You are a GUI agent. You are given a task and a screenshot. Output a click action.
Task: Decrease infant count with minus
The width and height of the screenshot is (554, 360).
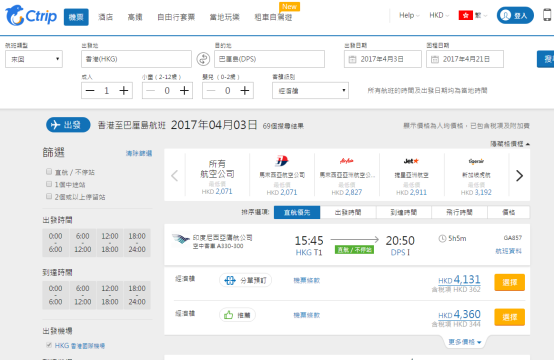211,91
